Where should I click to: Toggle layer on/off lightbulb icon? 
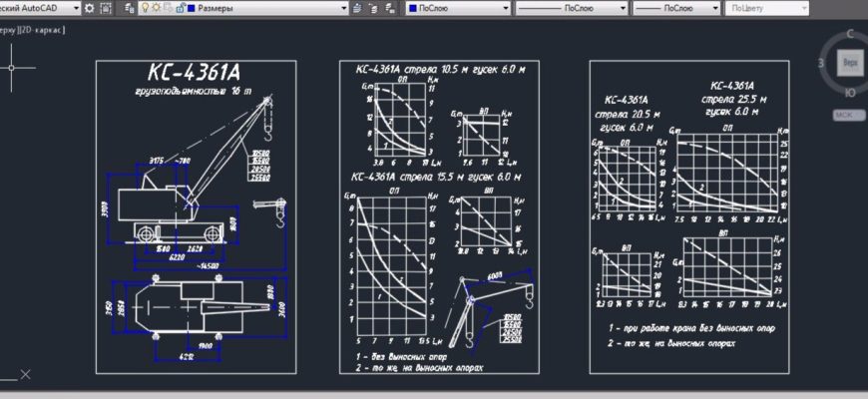click(x=145, y=8)
